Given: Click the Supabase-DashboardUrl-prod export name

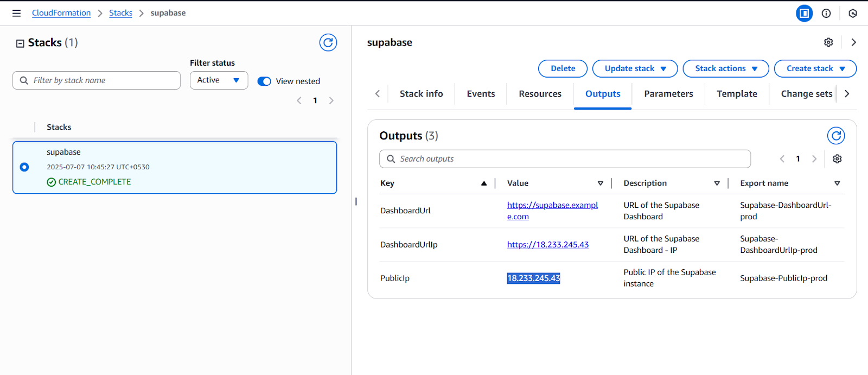Looking at the screenshot, I should point(786,211).
